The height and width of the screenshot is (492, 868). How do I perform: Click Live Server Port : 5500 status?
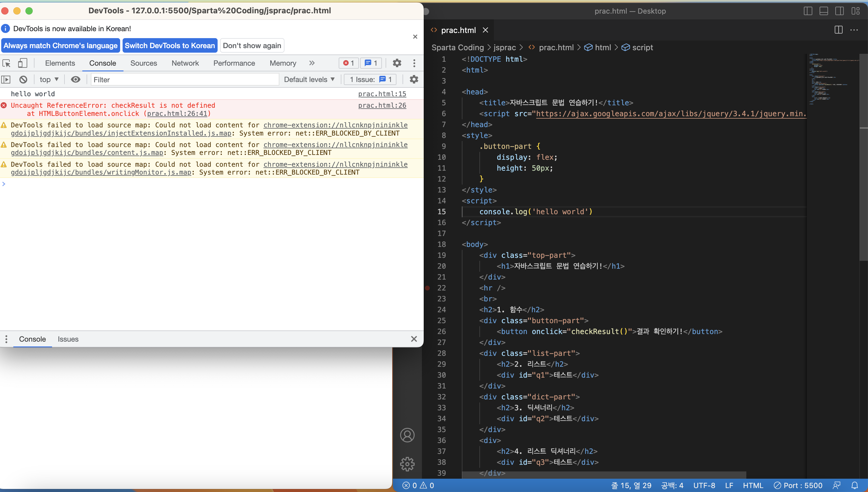click(798, 486)
